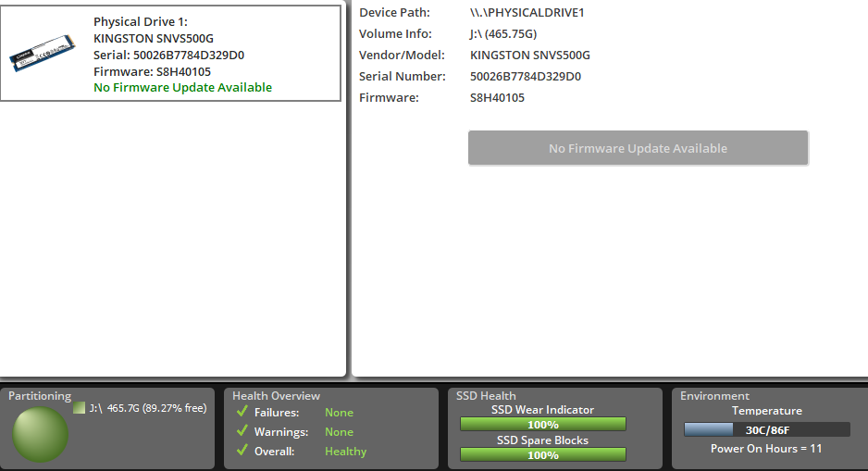The height and width of the screenshot is (471, 868).
Task: Click the greyed No Firmware Update Available button
Action: pos(639,148)
